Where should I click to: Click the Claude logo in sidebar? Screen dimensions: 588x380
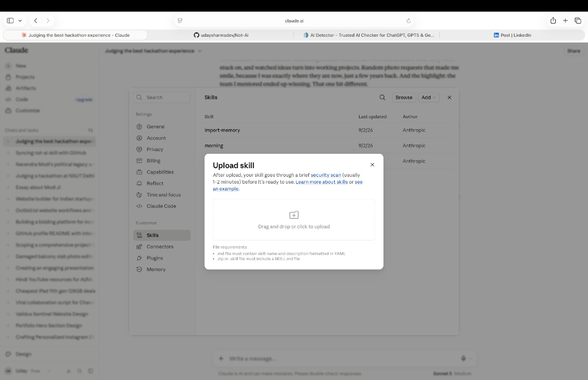(17, 50)
